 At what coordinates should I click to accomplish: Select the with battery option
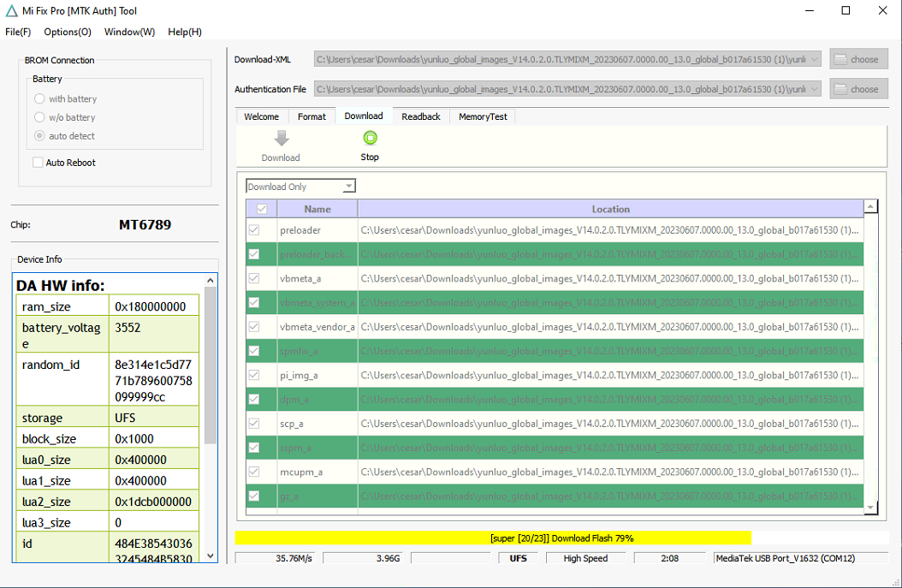click(x=39, y=99)
